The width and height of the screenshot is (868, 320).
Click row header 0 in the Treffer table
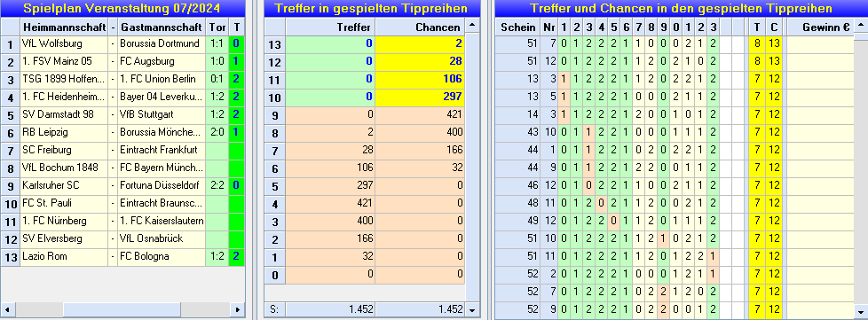click(x=275, y=274)
